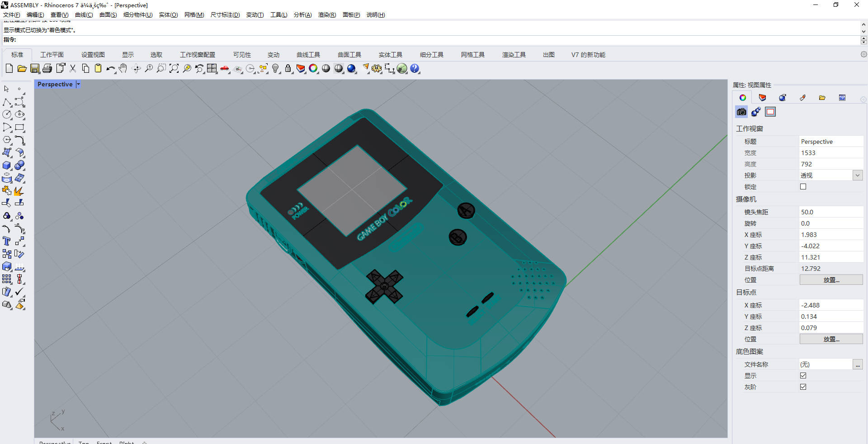Open the 渲染(R) menu
The height and width of the screenshot is (444, 868).
[327, 15]
